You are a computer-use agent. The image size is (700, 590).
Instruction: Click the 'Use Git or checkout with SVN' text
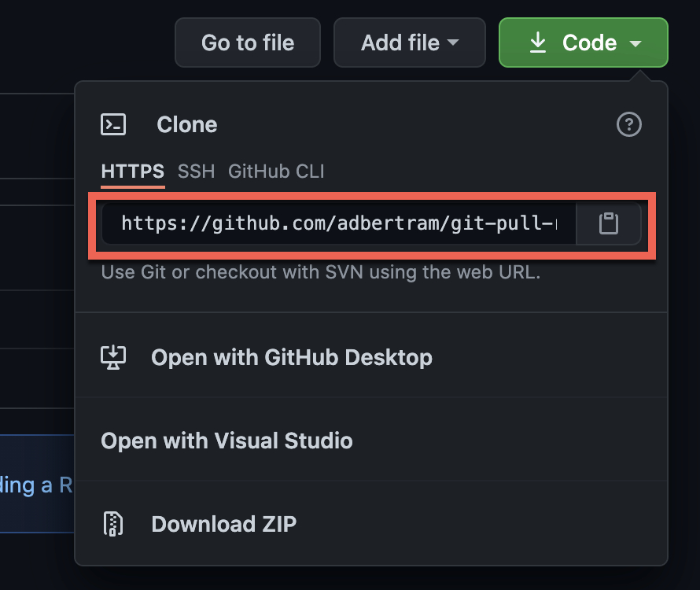coord(321,272)
